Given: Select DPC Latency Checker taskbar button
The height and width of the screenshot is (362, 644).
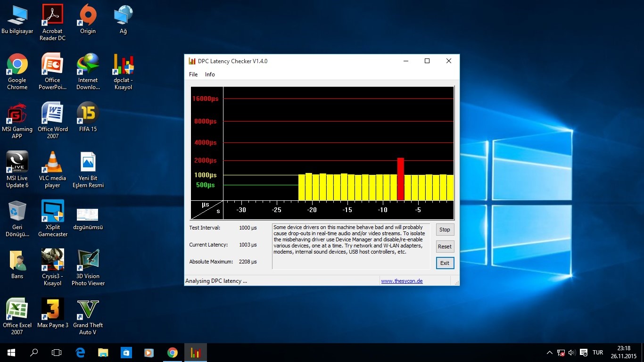Looking at the screenshot, I should click(x=195, y=353).
